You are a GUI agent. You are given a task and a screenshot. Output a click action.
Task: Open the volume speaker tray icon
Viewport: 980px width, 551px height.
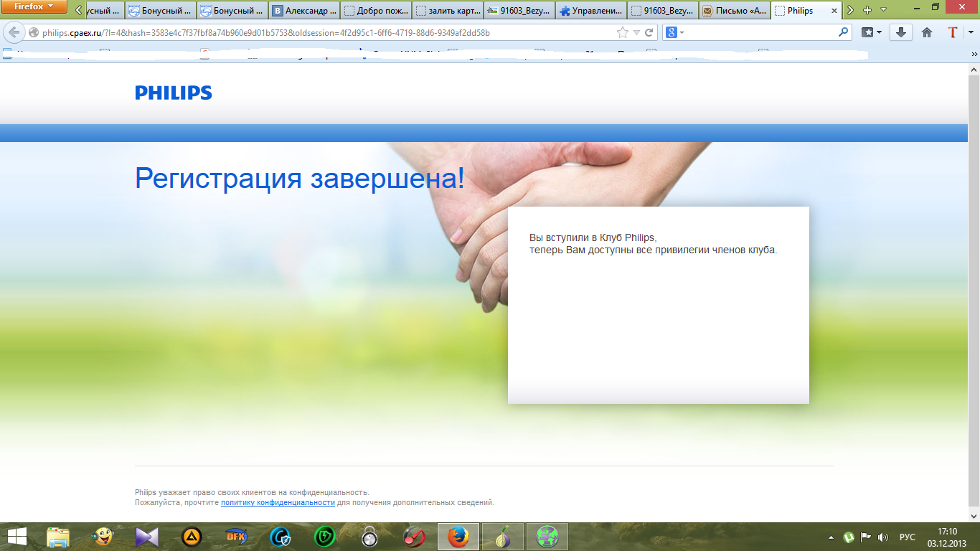coord(883,537)
